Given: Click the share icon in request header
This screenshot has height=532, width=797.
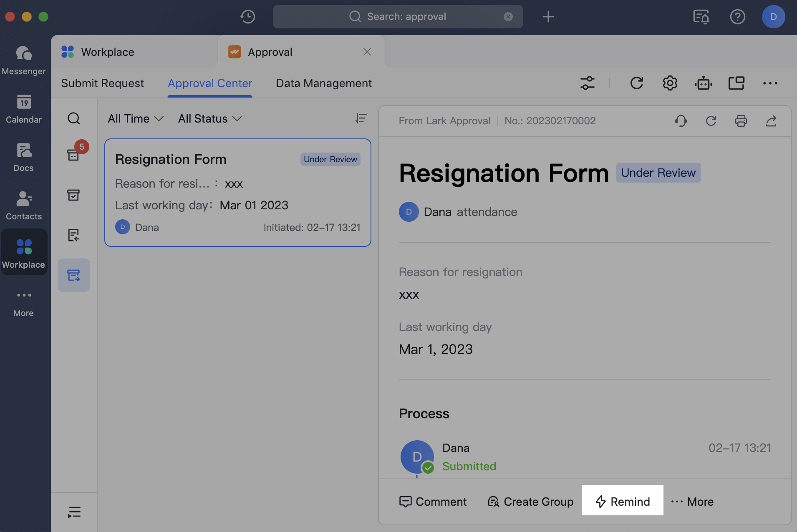Looking at the screenshot, I should click(771, 121).
